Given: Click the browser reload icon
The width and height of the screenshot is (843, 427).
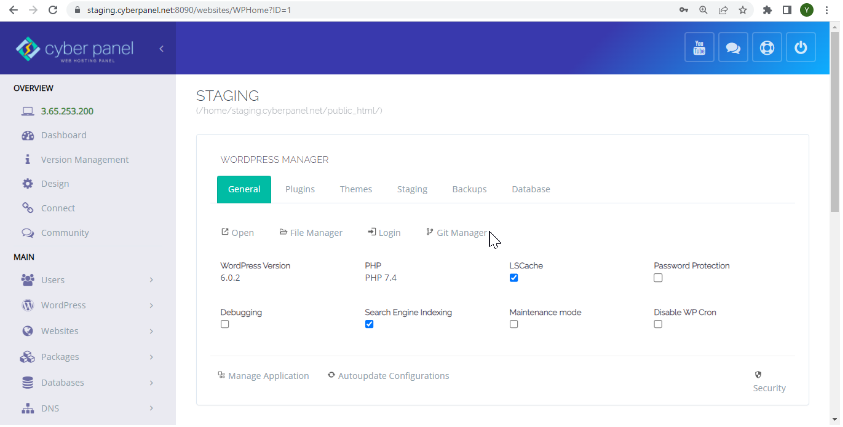Looking at the screenshot, I should pyautogui.click(x=53, y=10).
